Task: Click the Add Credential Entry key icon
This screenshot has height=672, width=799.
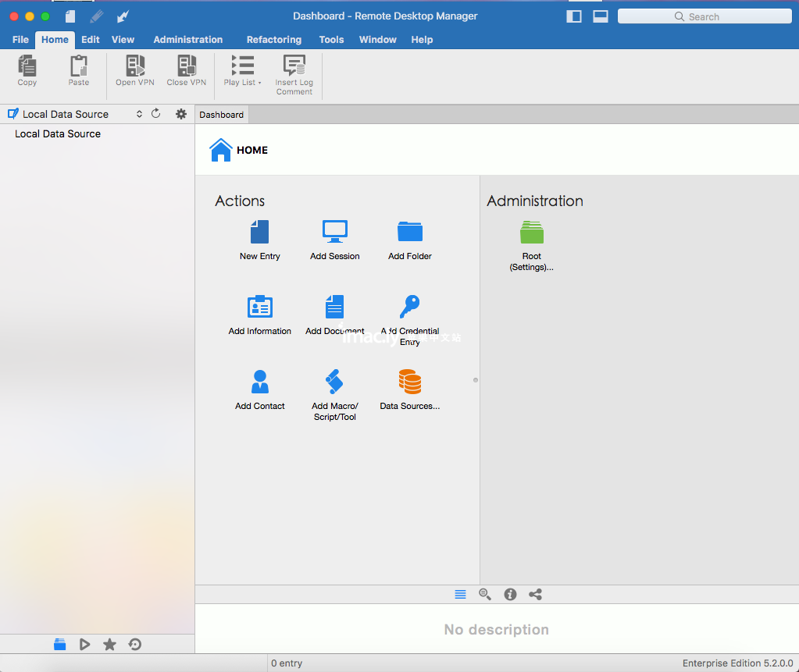Action: pyautogui.click(x=410, y=307)
